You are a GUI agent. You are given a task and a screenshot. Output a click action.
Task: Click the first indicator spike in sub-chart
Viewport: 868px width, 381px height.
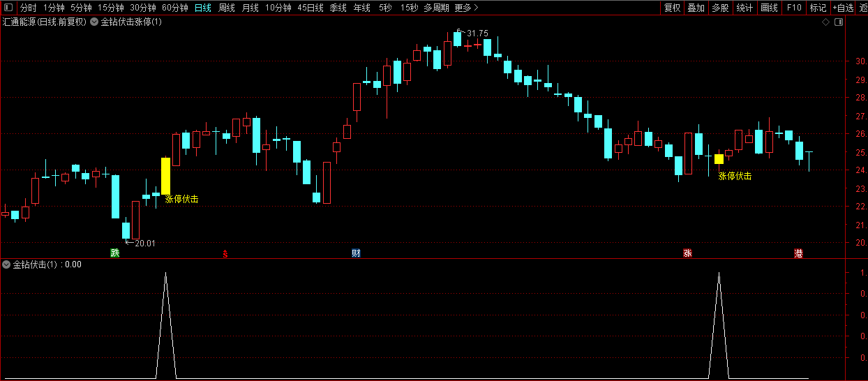(x=165, y=326)
